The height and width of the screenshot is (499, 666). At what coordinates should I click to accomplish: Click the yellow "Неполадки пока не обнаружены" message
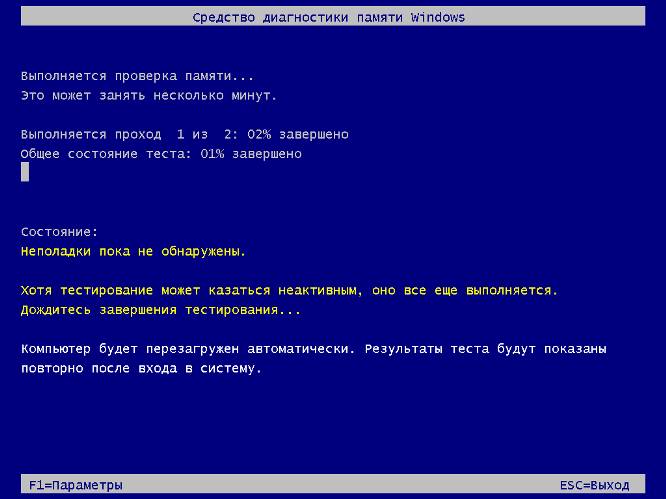click(133, 251)
